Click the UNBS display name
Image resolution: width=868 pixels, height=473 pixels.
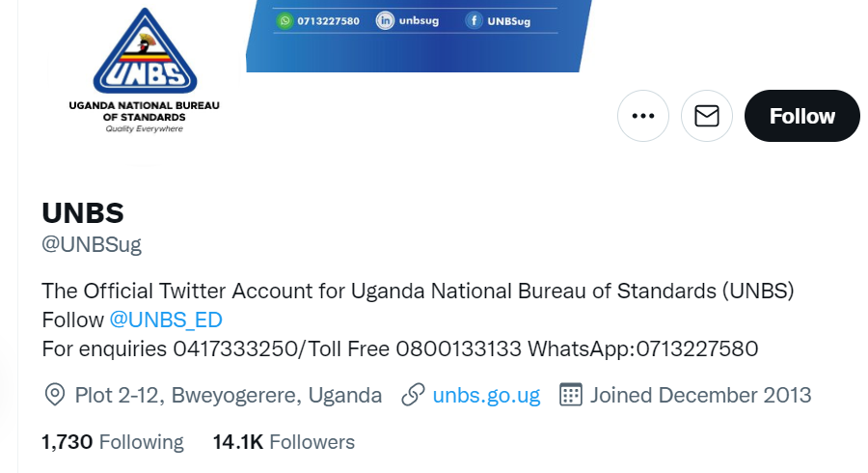pyautogui.click(x=83, y=212)
